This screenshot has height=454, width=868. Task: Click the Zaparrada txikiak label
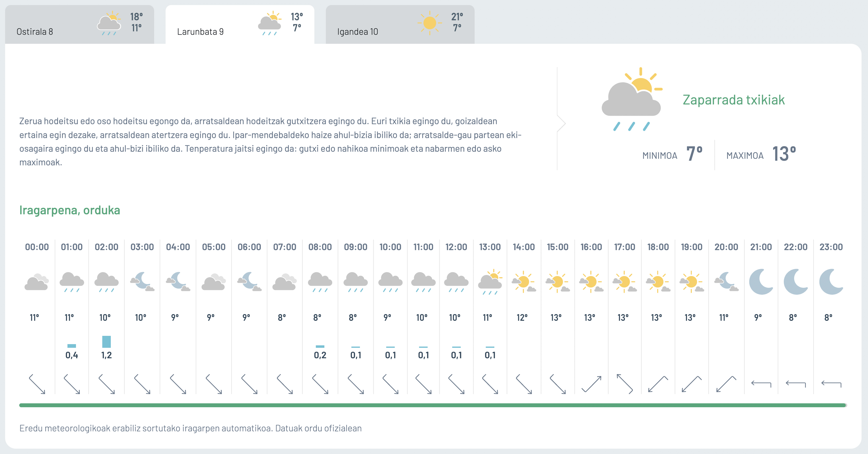734,100
